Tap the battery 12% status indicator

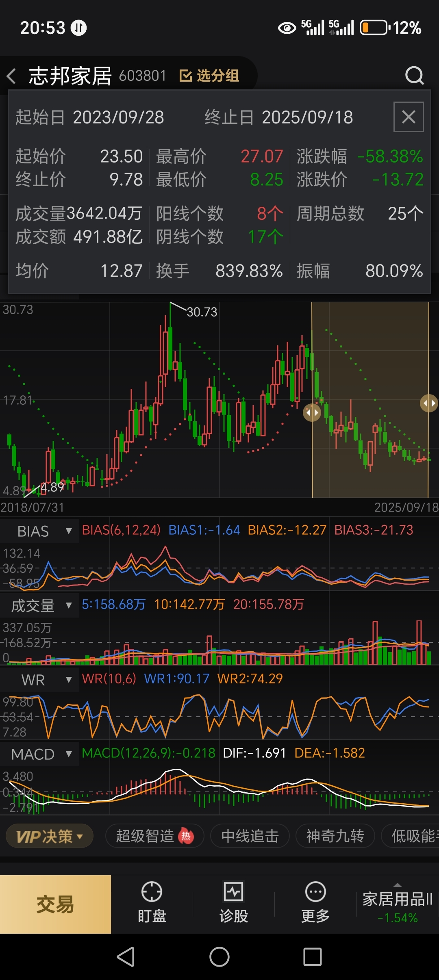click(x=391, y=28)
